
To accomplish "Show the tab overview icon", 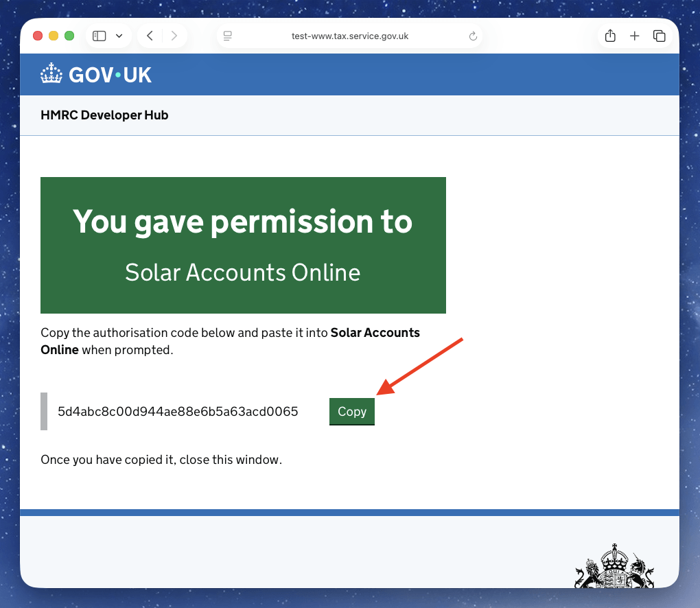I will 659,36.
